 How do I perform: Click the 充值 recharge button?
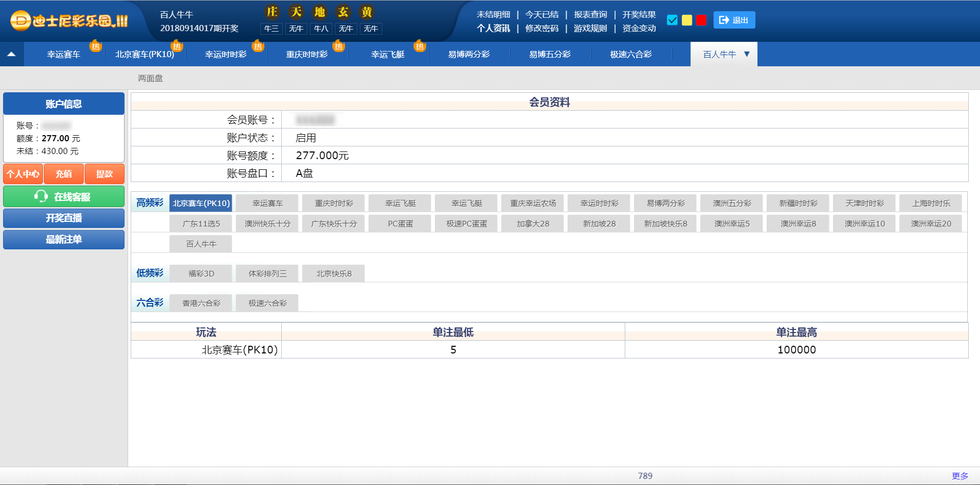(x=64, y=174)
